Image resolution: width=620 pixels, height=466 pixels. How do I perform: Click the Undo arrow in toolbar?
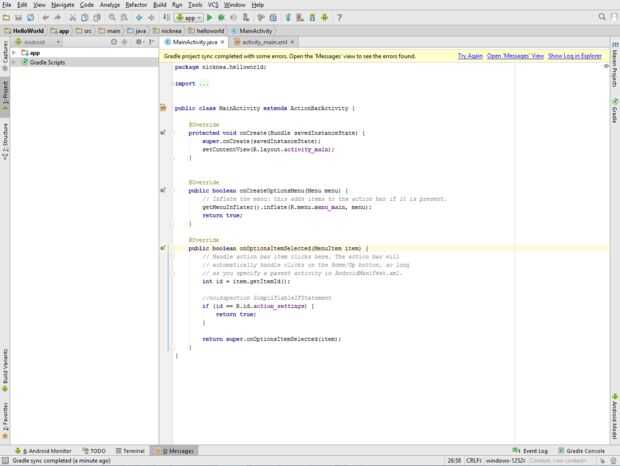point(45,18)
